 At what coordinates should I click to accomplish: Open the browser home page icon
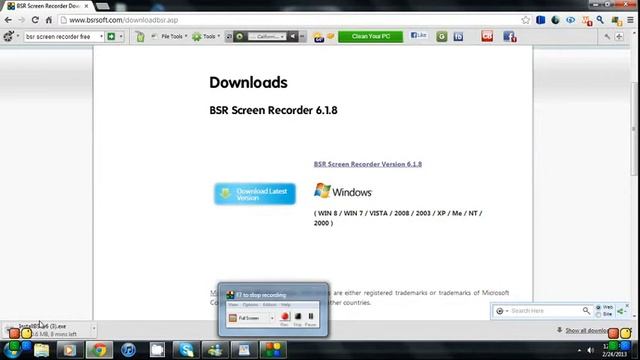pyautogui.click(x=49, y=20)
